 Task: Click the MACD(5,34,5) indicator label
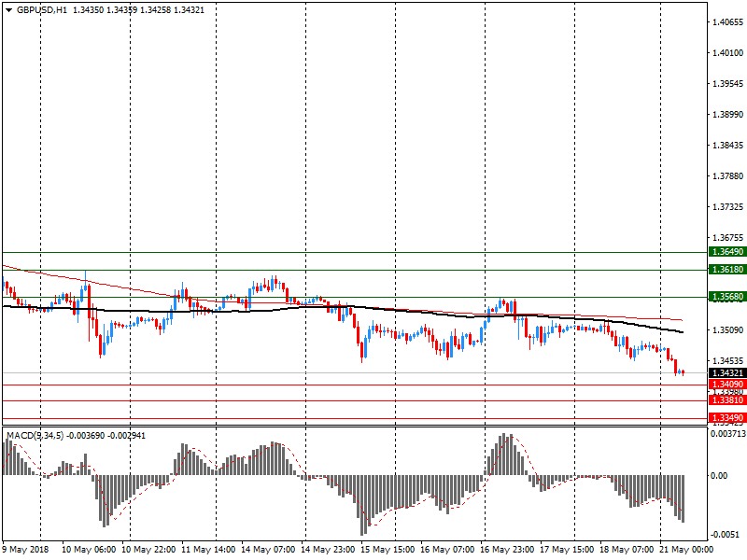35,436
